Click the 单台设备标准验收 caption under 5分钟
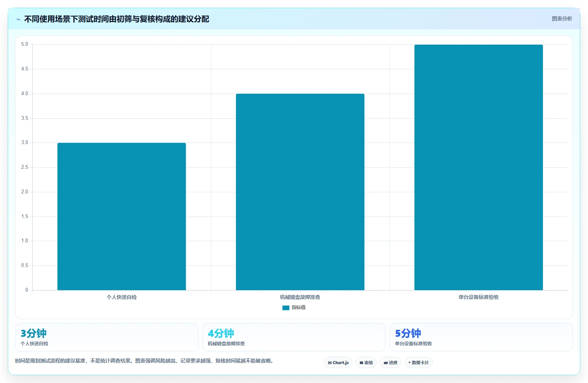Viewport: 588px width, 383px height. coord(413,343)
